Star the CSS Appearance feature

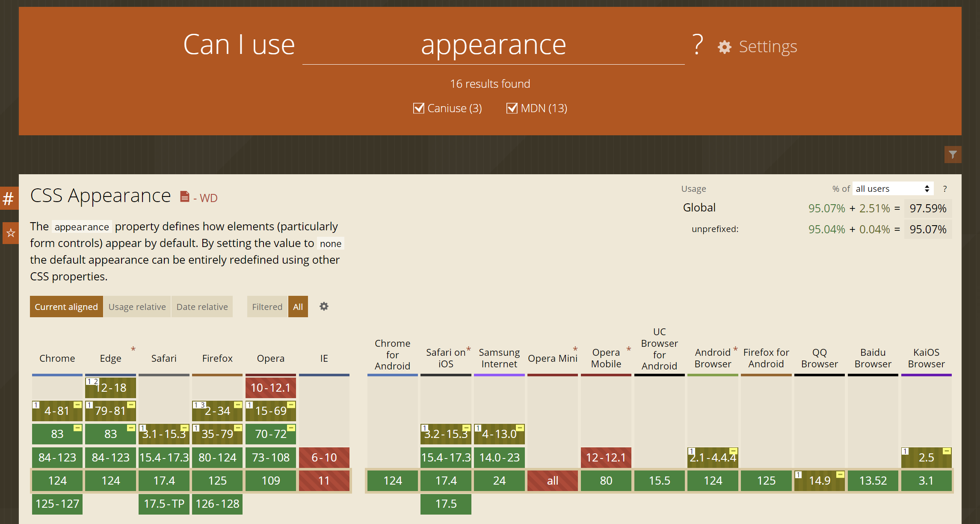10,233
